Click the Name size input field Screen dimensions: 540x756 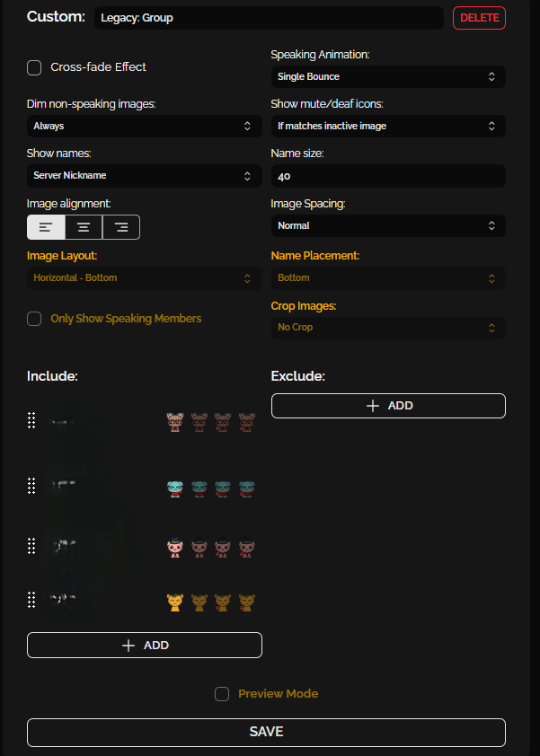(x=388, y=176)
